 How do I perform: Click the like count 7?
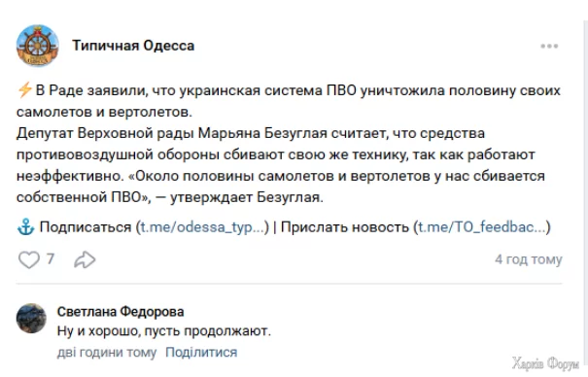click(x=51, y=259)
